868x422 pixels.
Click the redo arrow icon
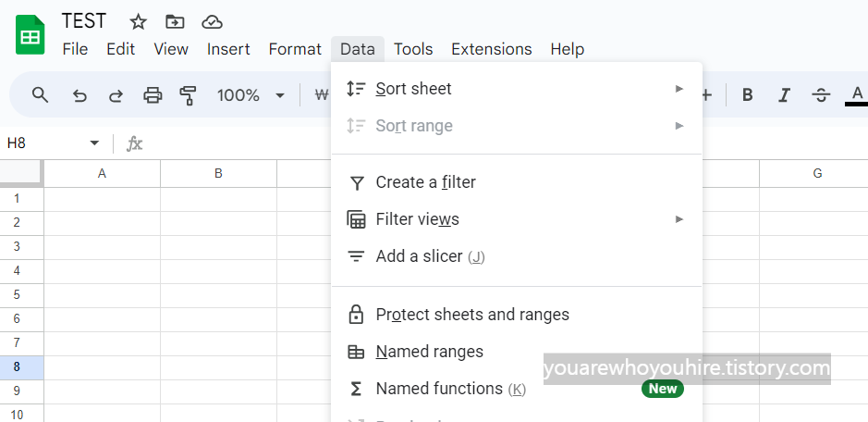point(116,94)
